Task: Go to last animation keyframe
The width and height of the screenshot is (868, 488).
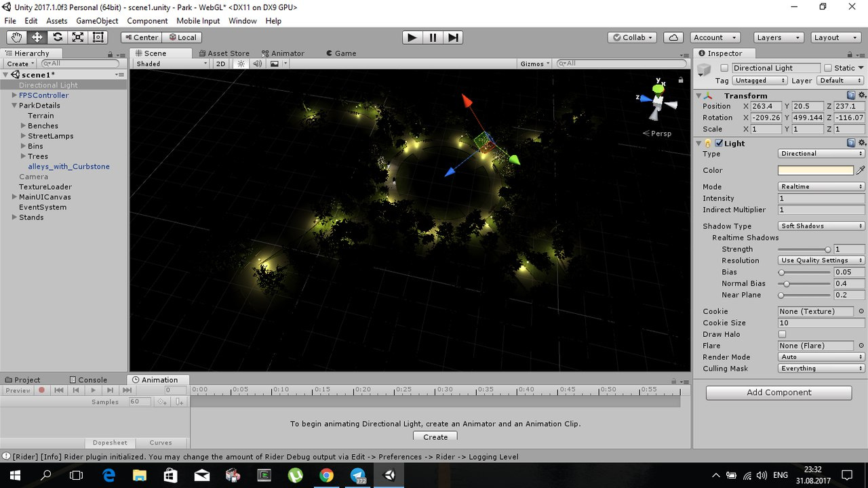Action: (x=127, y=390)
